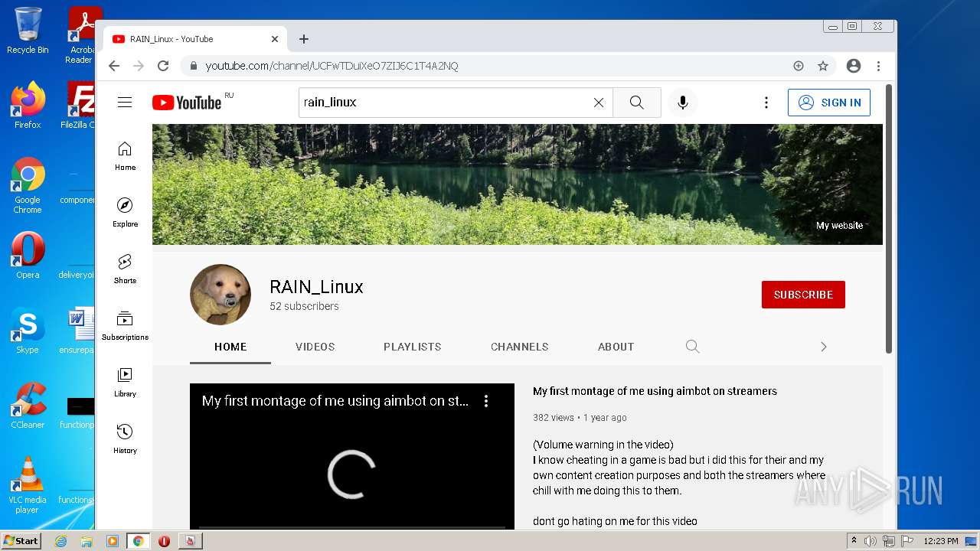Click the page vertical scrollbar
Image resolution: width=980 pixels, height=551 pixels.
(x=889, y=219)
